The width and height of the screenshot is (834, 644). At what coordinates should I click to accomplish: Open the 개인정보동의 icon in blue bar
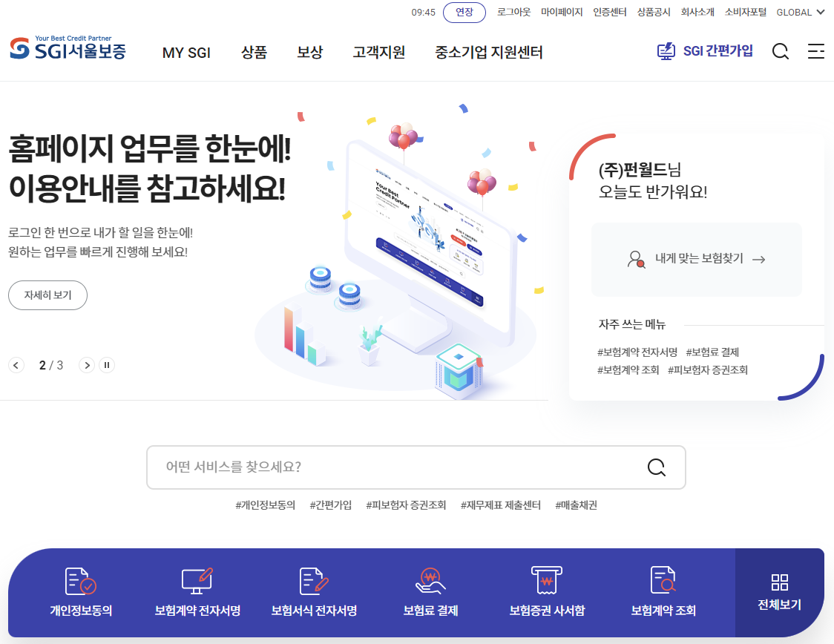coord(80,581)
